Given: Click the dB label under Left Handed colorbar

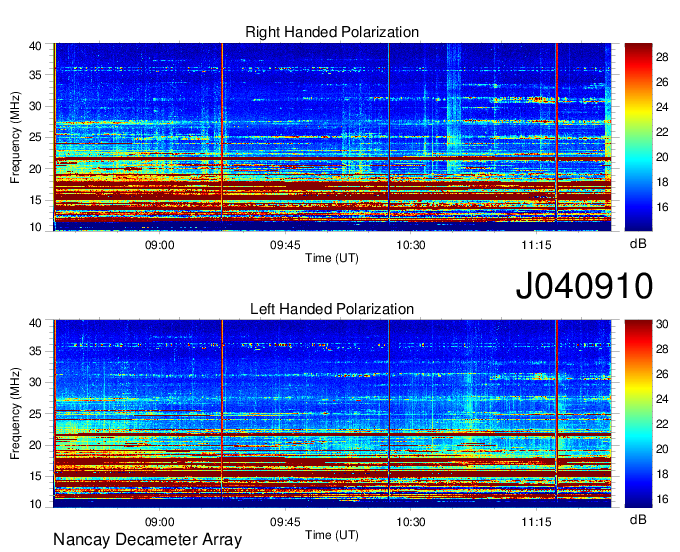Looking at the screenshot, I should point(638,519).
